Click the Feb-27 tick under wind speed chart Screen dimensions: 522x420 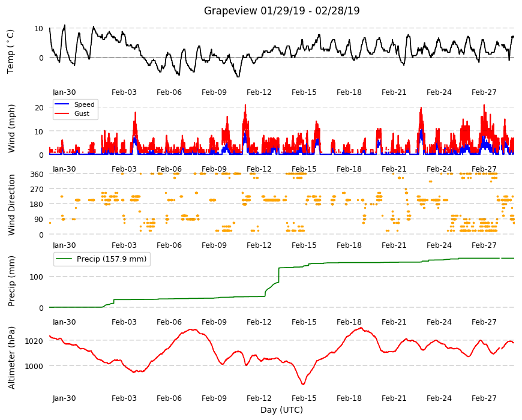tap(484, 169)
